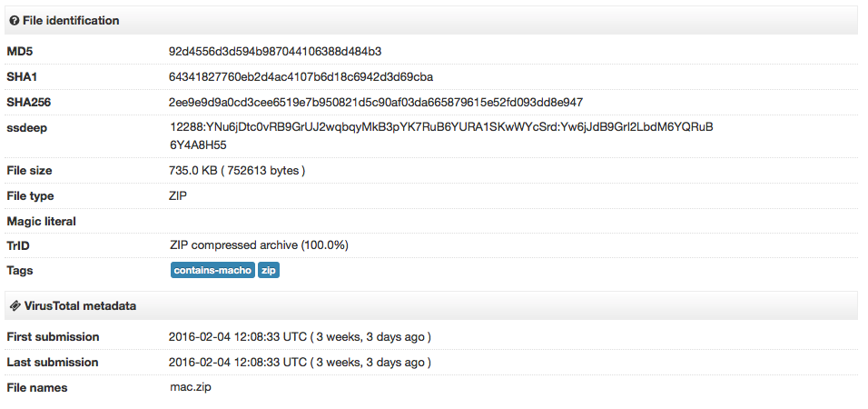Viewport: 868px width, 409px height.
Task: Click the ssdeep row label
Action: [27, 128]
